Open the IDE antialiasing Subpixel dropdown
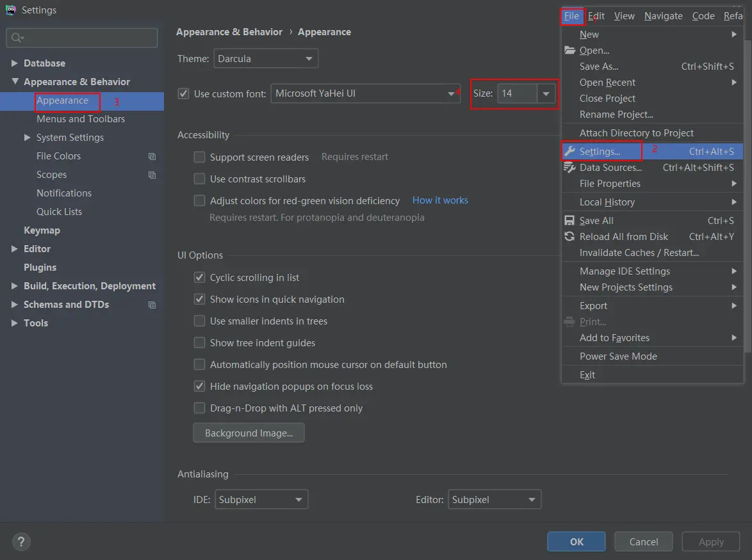 point(261,500)
